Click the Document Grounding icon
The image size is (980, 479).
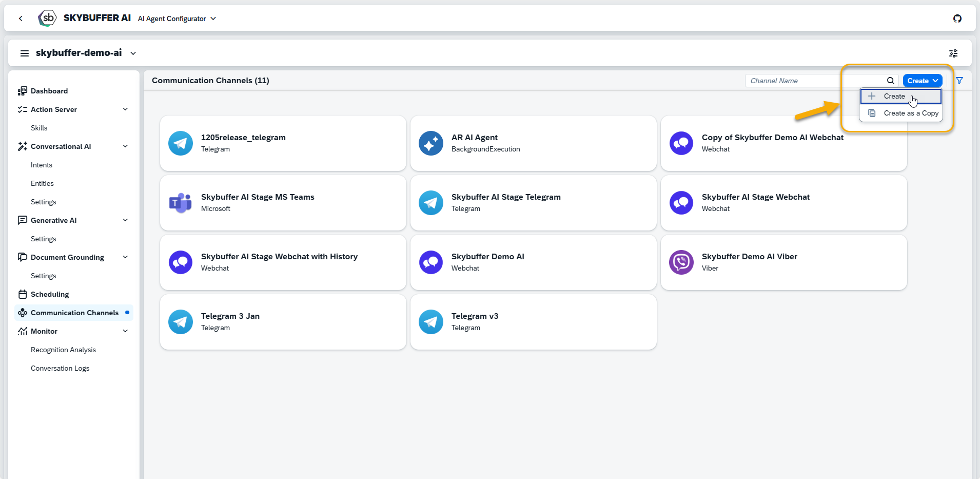22,257
